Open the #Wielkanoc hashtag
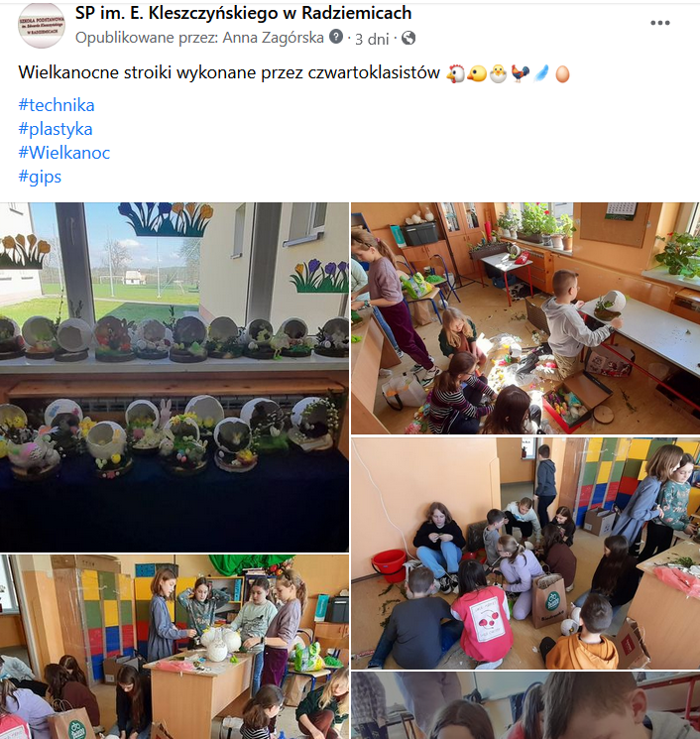 click(64, 153)
